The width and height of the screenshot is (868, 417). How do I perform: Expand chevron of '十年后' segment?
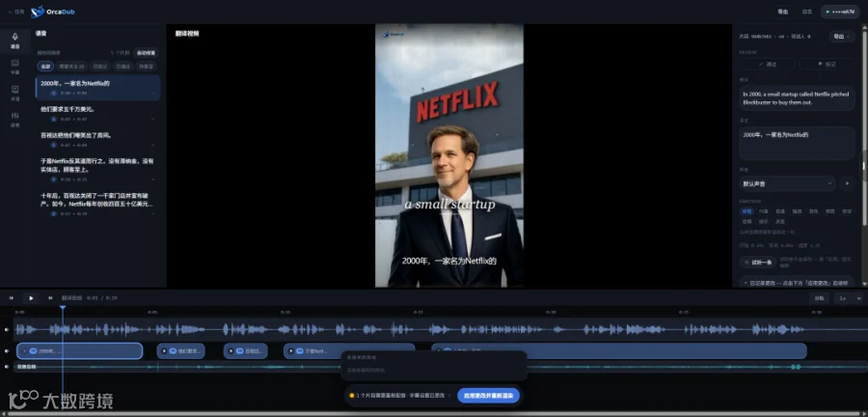[152, 213]
